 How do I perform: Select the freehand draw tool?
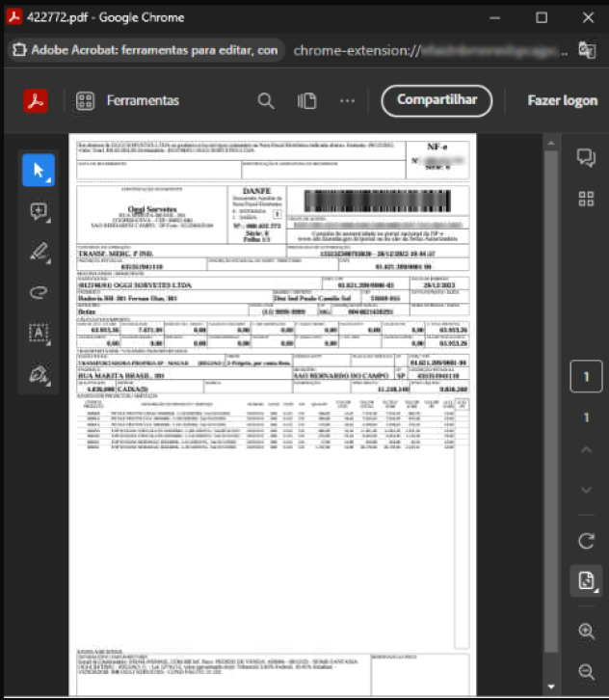(x=39, y=291)
